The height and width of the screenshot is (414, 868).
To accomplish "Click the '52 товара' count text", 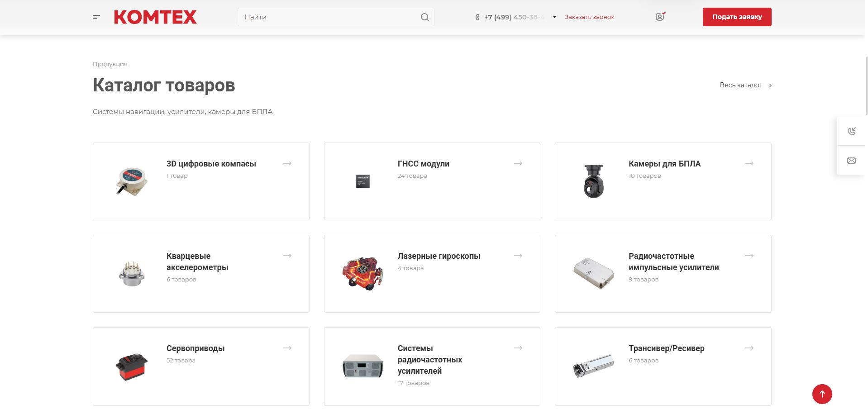I will tap(181, 361).
